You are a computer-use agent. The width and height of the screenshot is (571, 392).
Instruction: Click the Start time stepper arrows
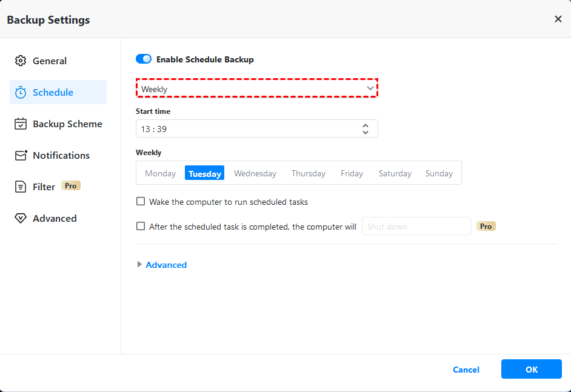[x=366, y=128]
